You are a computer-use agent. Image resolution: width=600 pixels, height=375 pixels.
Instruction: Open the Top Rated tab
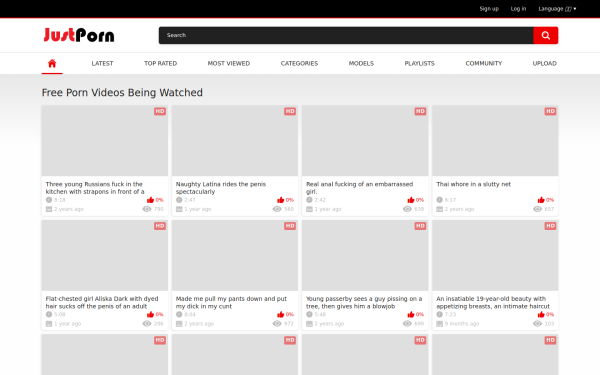point(160,64)
